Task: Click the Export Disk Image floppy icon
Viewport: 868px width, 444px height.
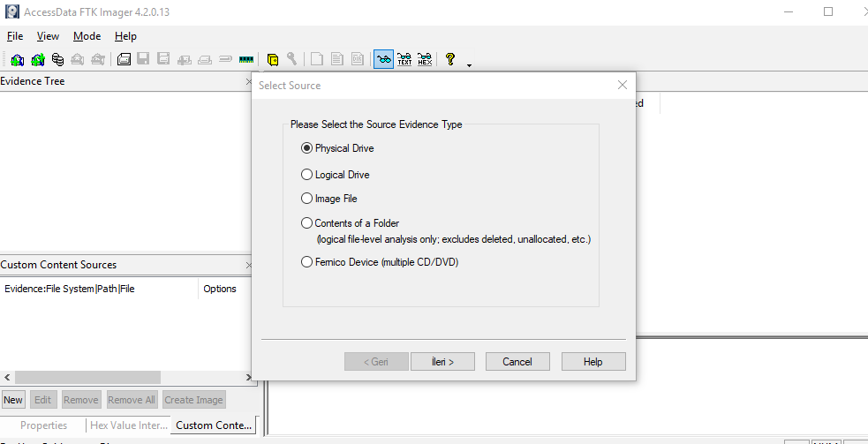Action: coord(143,59)
